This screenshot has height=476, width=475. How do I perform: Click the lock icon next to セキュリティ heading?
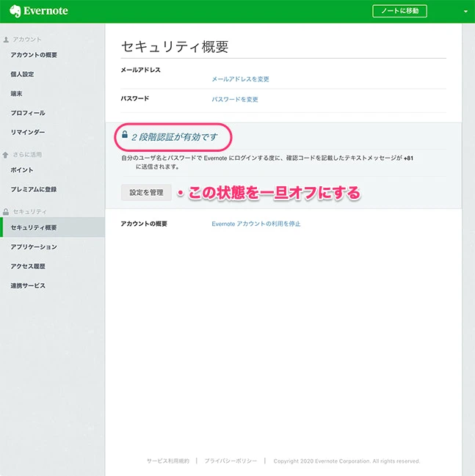click(7, 212)
